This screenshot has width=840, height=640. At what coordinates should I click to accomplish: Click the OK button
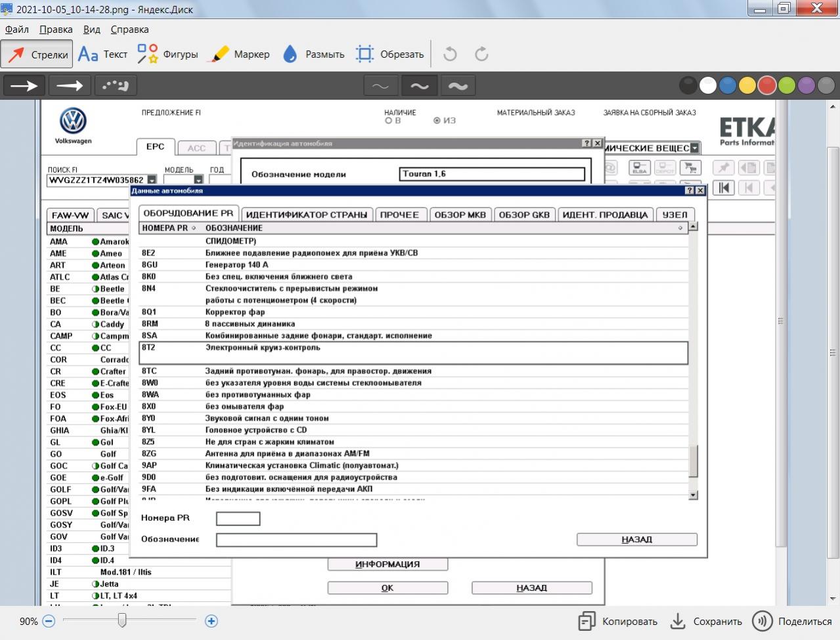point(387,588)
